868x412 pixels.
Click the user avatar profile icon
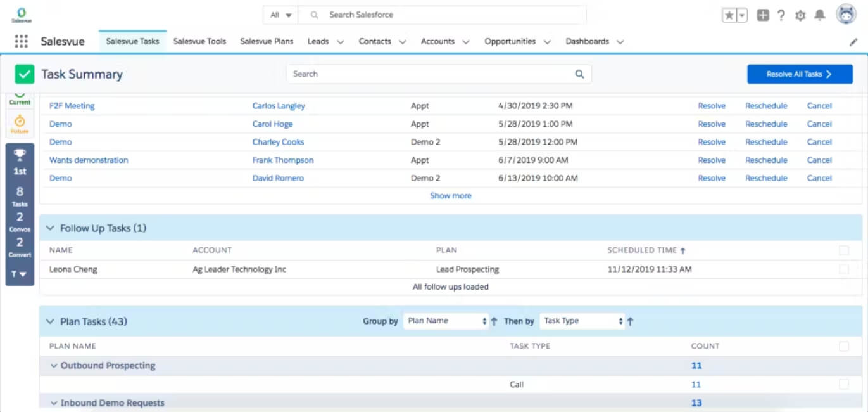[x=846, y=15]
